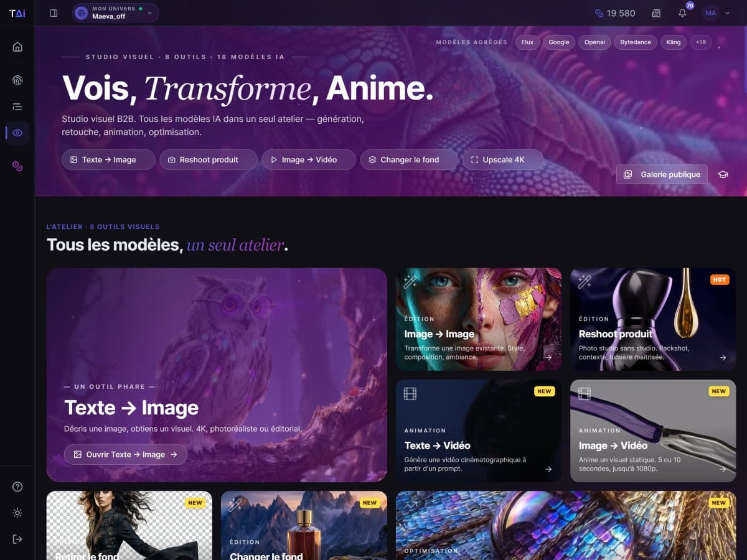The image size is (747, 560).
Task: Expand the user menu chevron
Action: coord(727,13)
